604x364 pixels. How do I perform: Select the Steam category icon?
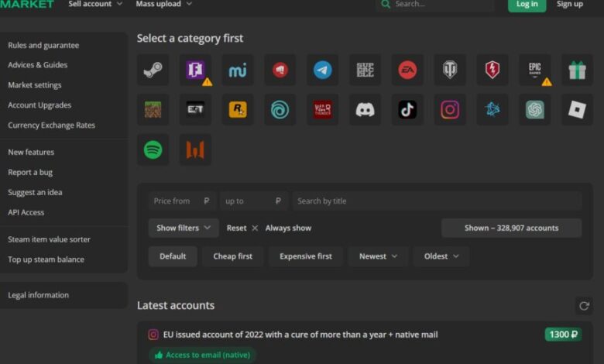point(153,70)
